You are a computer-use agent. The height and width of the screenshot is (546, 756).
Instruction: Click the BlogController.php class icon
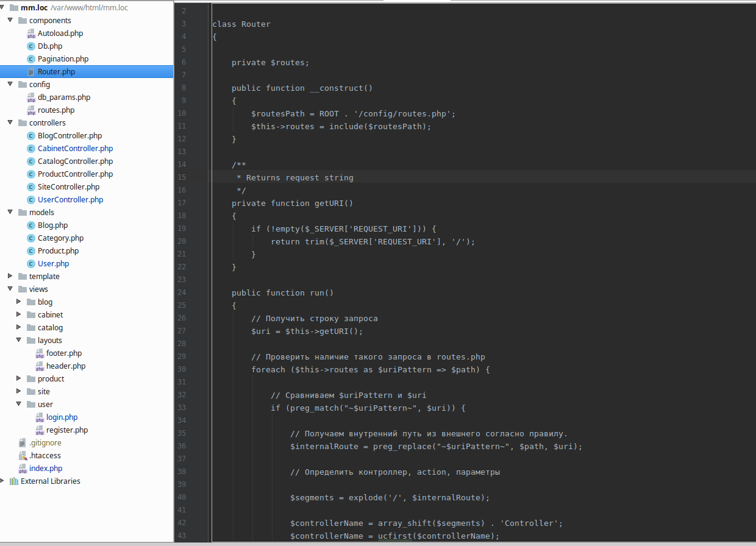31,136
